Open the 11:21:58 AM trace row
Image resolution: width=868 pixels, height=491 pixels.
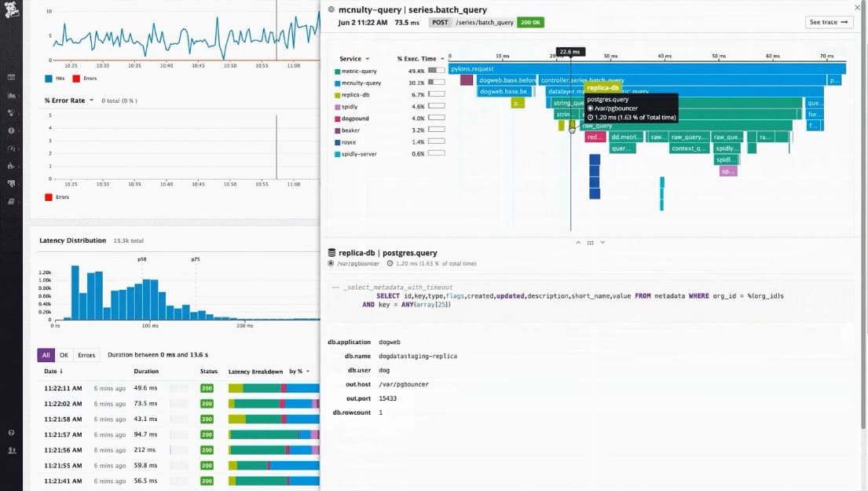click(179, 419)
